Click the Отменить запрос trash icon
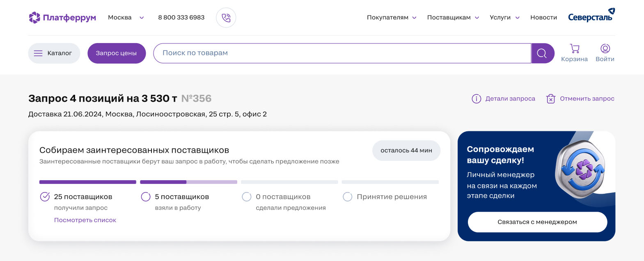Screen dimensions: 644x261 pos(551,99)
